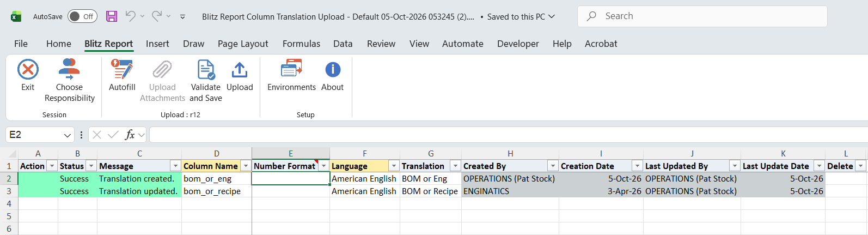
Task: Toggle the AutoSave switch
Action: (x=82, y=16)
